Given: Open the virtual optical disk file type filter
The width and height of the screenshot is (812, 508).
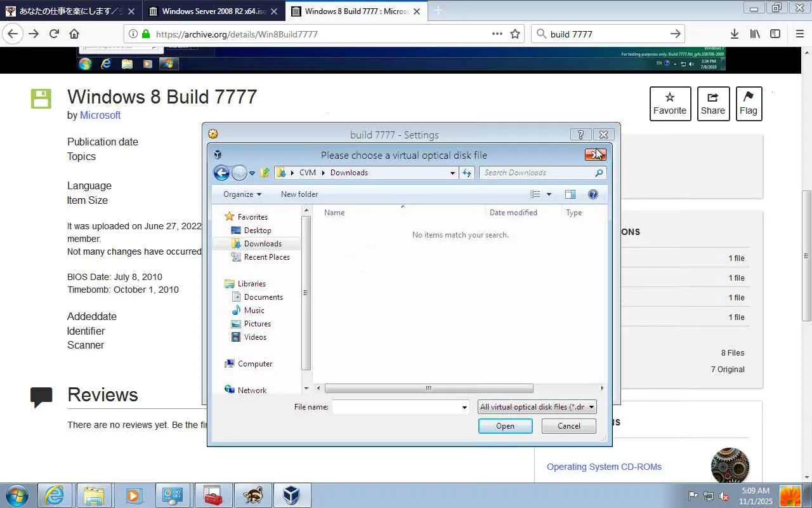Looking at the screenshot, I should click(x=537, y=407).
